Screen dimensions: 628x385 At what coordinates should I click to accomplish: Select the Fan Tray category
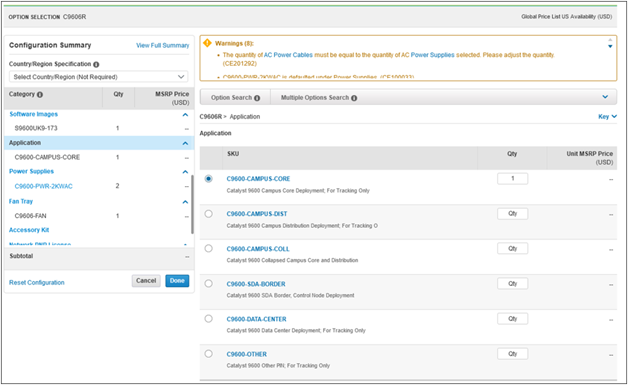[x=21, y=201]
